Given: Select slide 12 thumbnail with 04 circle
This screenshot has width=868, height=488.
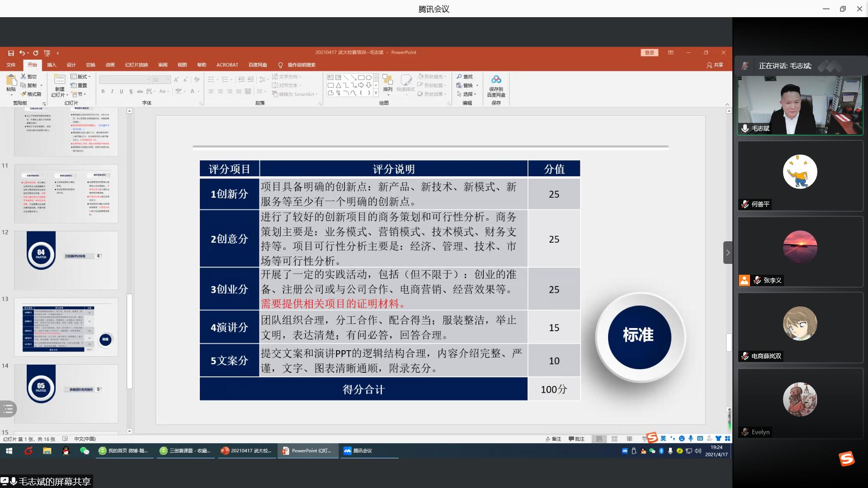Looking at the screenshot, I should tap(66, 260).
